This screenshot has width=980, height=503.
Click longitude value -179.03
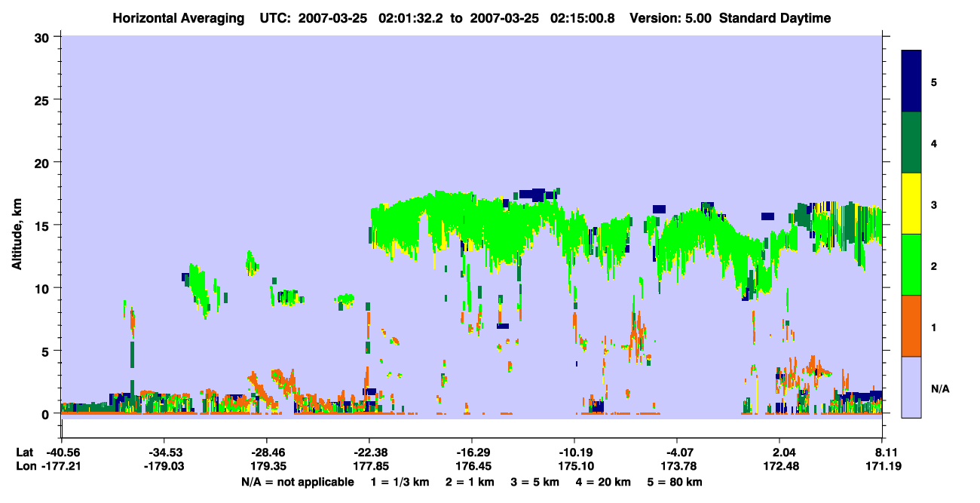coord(164,466)
